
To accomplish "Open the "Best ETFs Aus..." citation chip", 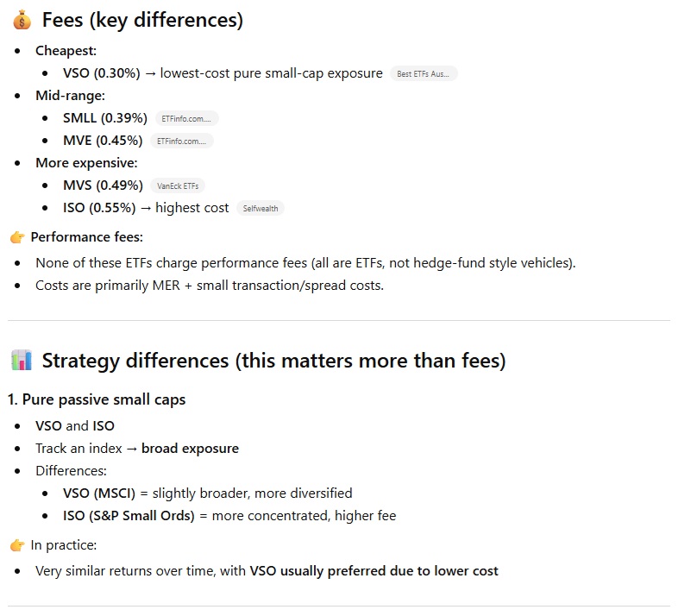I will tap(424, 74).
